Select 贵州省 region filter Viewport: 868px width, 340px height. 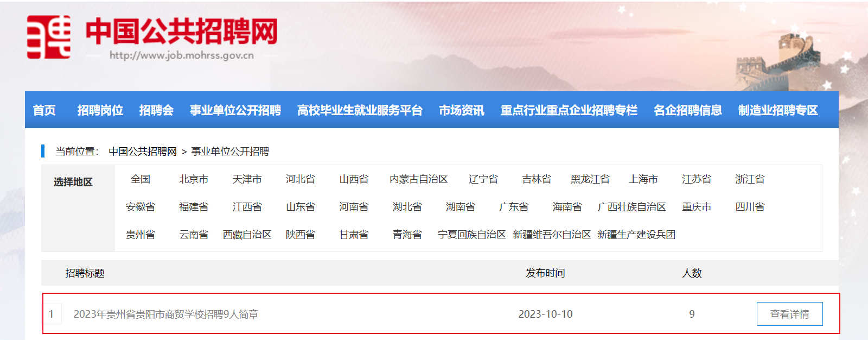point(141,235)
